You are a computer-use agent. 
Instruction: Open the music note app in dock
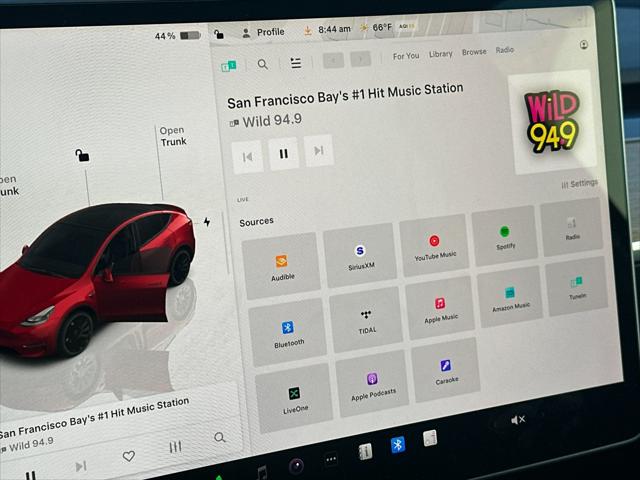262,473
